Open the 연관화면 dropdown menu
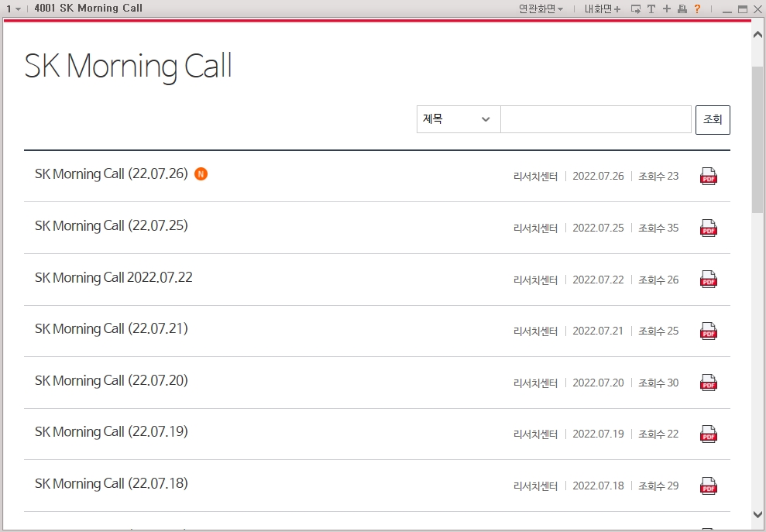Image resolution: width=766 pixels, height=532 pixels. (541, 9)
